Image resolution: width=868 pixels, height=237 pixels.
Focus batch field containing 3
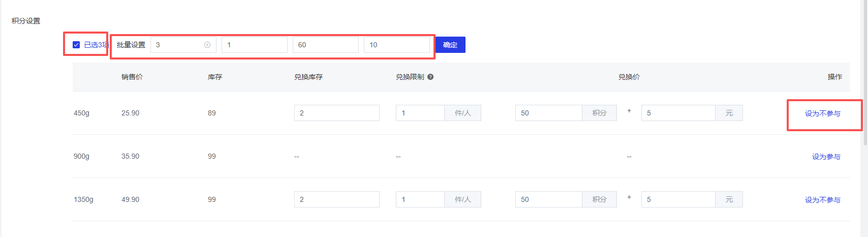point(178,45)
